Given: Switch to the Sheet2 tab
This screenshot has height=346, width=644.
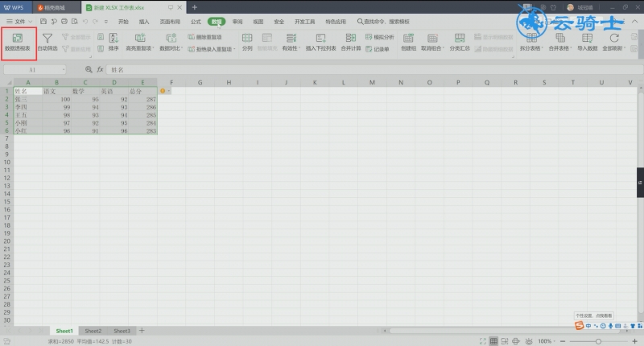Looking at the screenshot, I should (x=93, y=331).
